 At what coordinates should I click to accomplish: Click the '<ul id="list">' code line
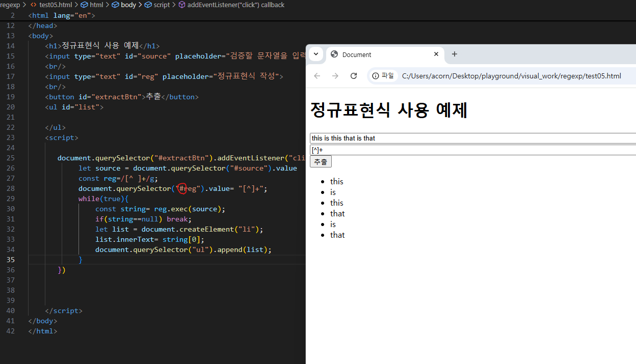pyautogui.click(x=74, y=107)
